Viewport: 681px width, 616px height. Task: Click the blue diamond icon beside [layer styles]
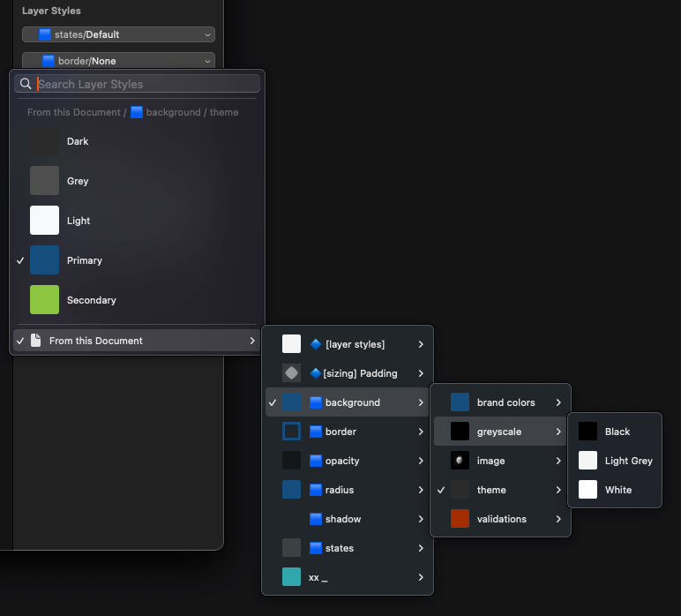[316, 344]
